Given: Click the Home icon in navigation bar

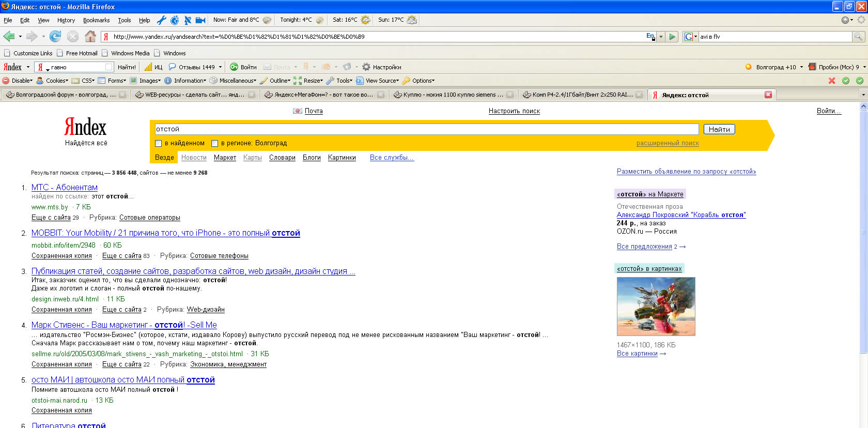Looking at the screenshot, I should (x=90, y=36).
